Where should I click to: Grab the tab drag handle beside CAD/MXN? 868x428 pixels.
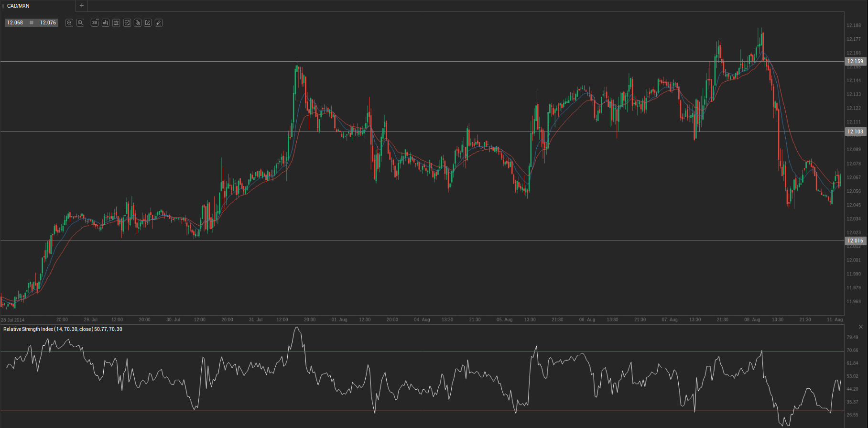[3, 6]
